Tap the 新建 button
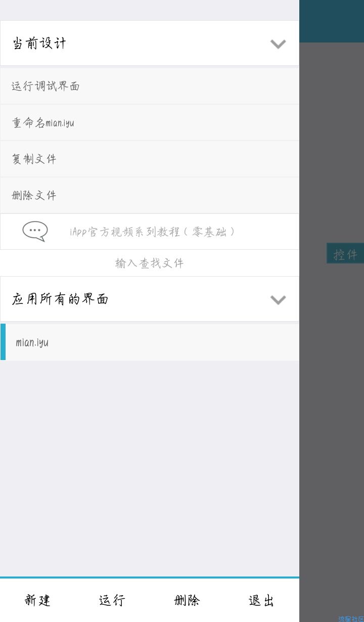Screen dimensions: 364x622 37,600
